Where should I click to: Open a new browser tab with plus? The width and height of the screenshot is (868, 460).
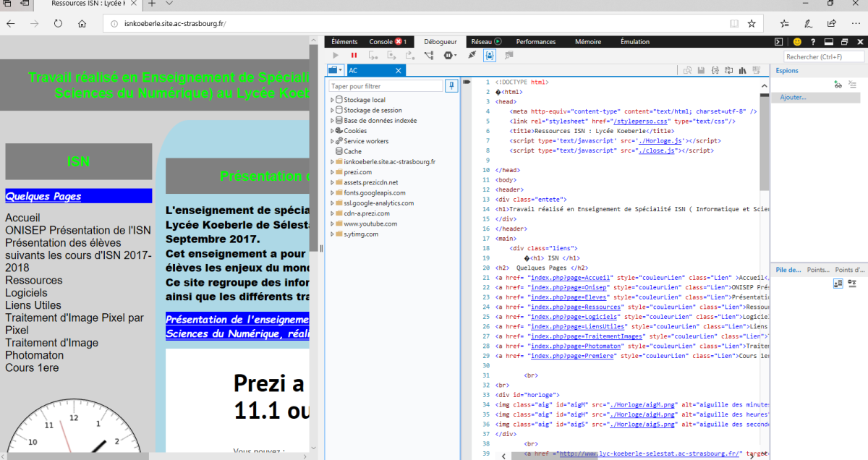click(x=152, y=4)
